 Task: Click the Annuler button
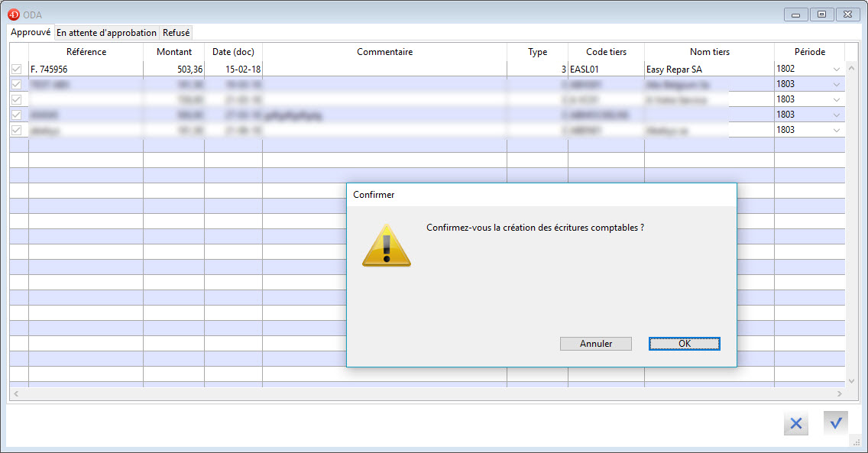[596, 344]
